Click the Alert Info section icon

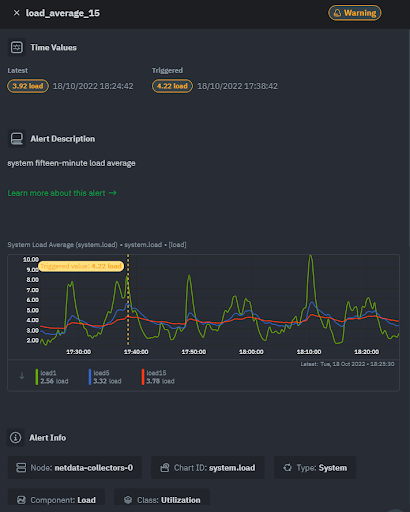[15, 437]
